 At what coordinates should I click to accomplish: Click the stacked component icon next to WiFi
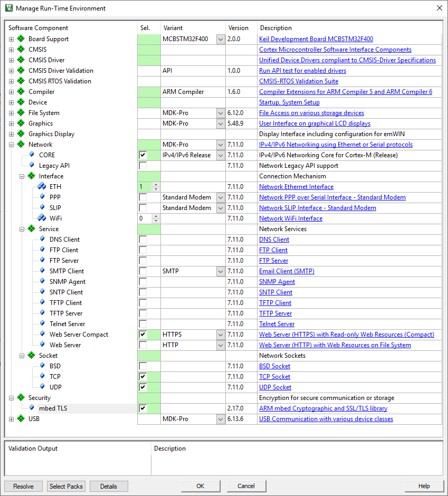pyautogui.click(x=42, y=218)
